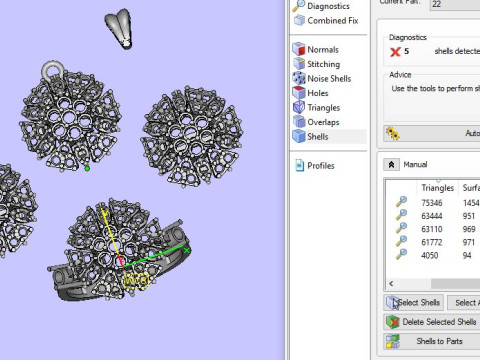Screen dimensions: 480x360
Task: Zoom to the shell with 4050 triangles
Action: (x=401, y=255)
